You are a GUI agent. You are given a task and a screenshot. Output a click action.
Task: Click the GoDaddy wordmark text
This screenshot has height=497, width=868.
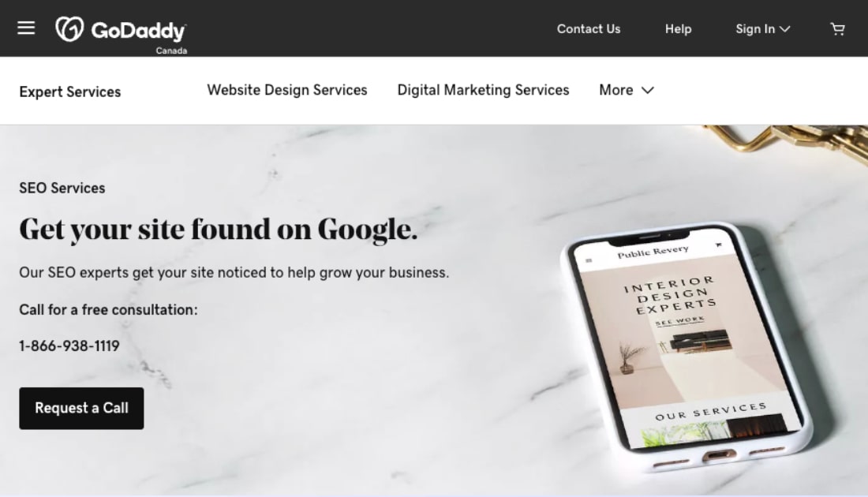(x=139, y=31)
